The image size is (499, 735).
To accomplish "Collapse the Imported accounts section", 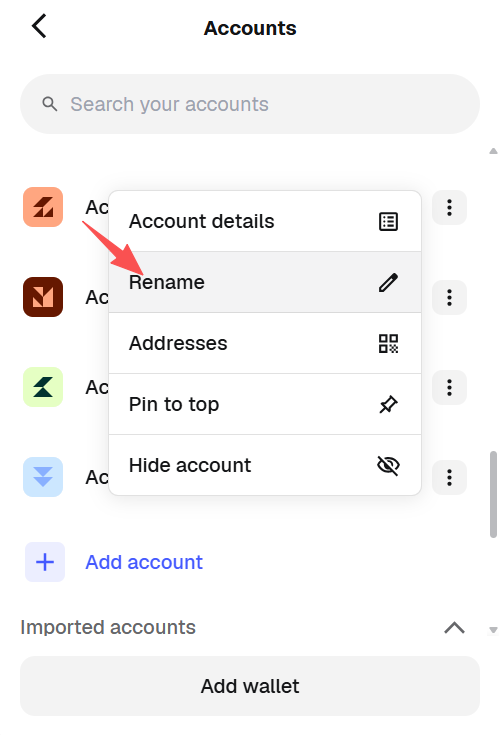I will click(454, 628).
